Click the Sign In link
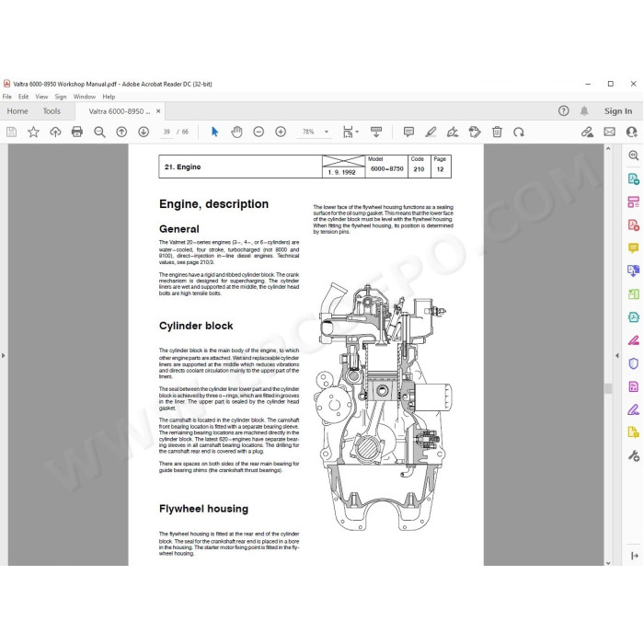644x644 pixels. click(618, 111)
